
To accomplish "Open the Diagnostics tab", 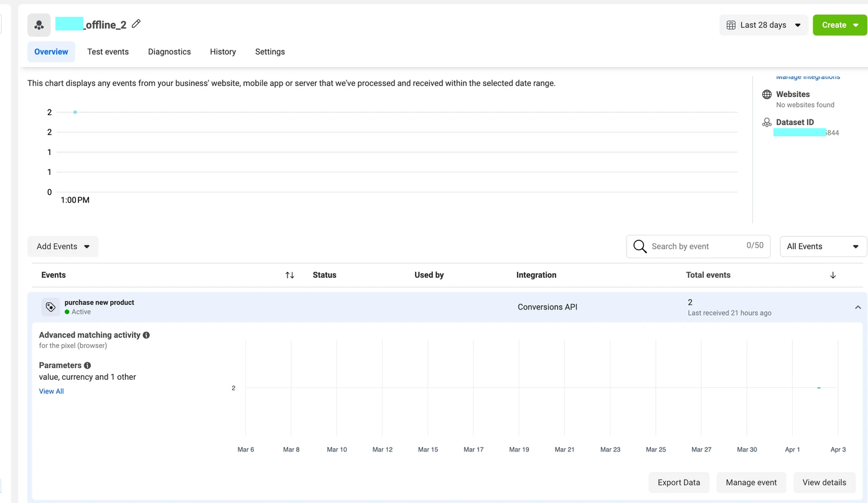I will [x=169, y=52].
